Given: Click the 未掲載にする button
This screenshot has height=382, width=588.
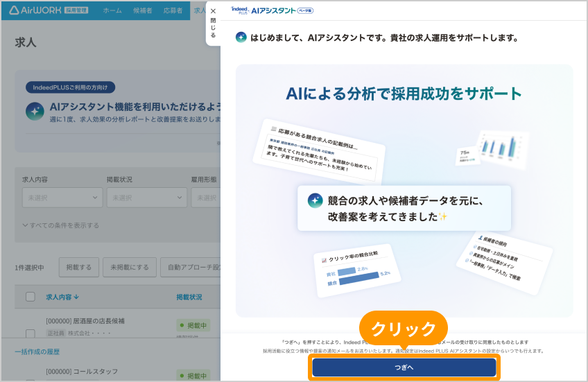Looking at the screenshot, I should pyautogui.click(x=130, y=268).
